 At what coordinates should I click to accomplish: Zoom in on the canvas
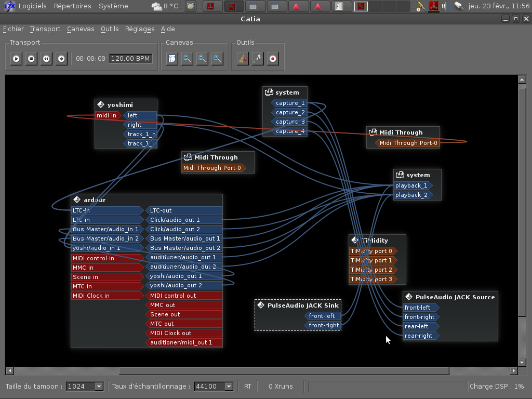[187, 59]
